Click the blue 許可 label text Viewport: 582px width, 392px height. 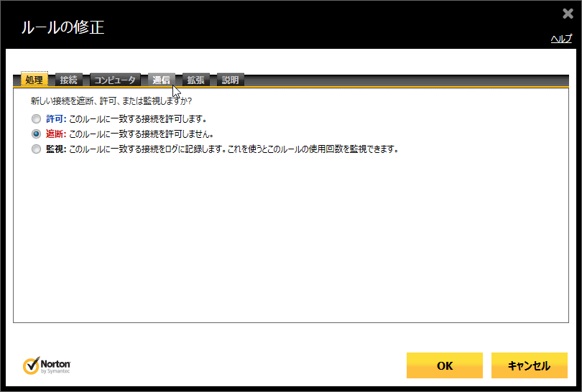click(x=55, y=118)
